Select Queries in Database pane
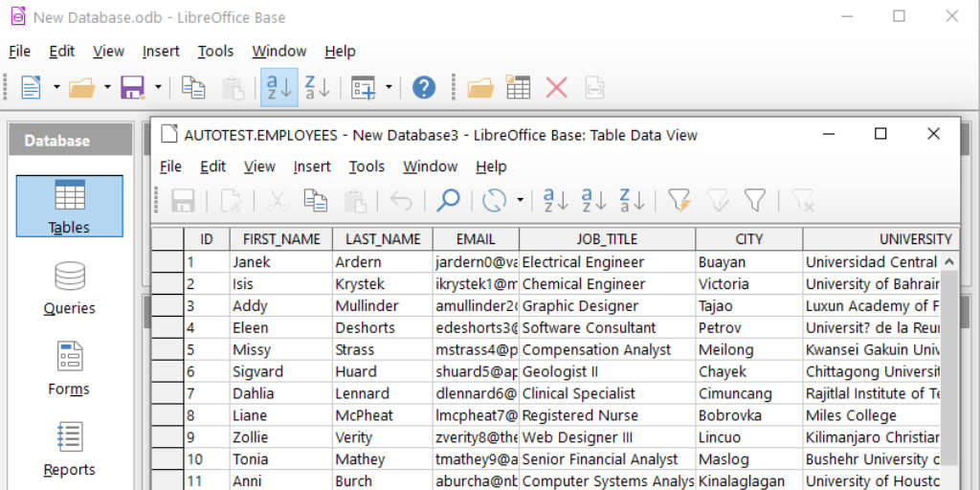980x490 pixels. tap(69, 288)
